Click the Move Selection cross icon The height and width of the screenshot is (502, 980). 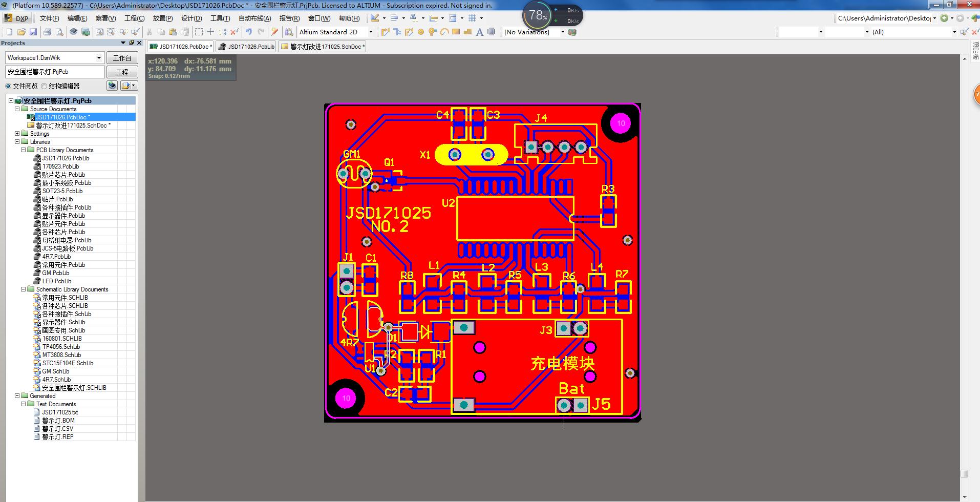(x=210, y=32)
